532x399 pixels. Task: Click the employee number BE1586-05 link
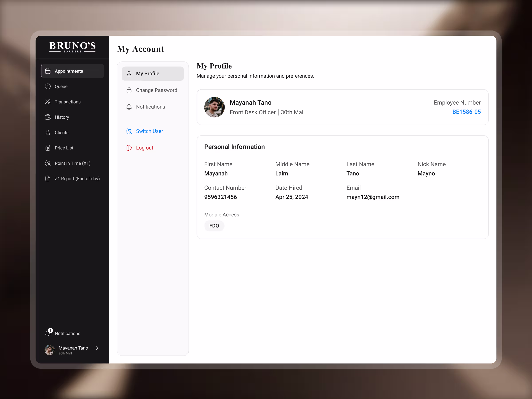coord(466,112)
